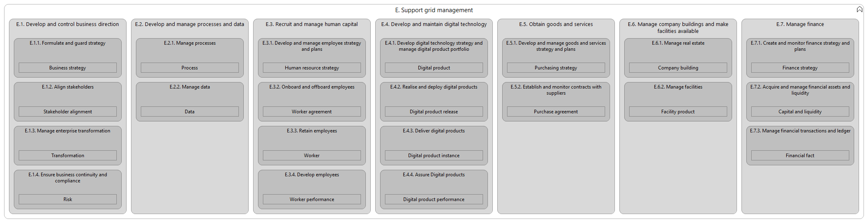The height and width of the screenshot is (223, 868).
Task: Select E.2. Develop and manage processes and data header
Action: pos(190,24)
